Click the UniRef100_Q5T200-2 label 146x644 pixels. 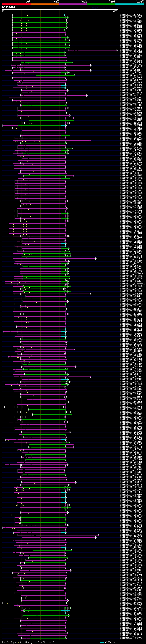132,273
